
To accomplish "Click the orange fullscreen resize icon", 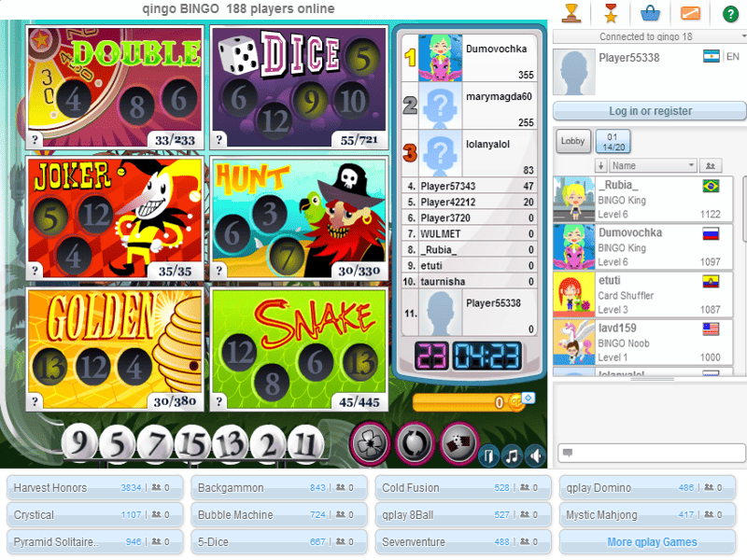I will coord(690,13).
